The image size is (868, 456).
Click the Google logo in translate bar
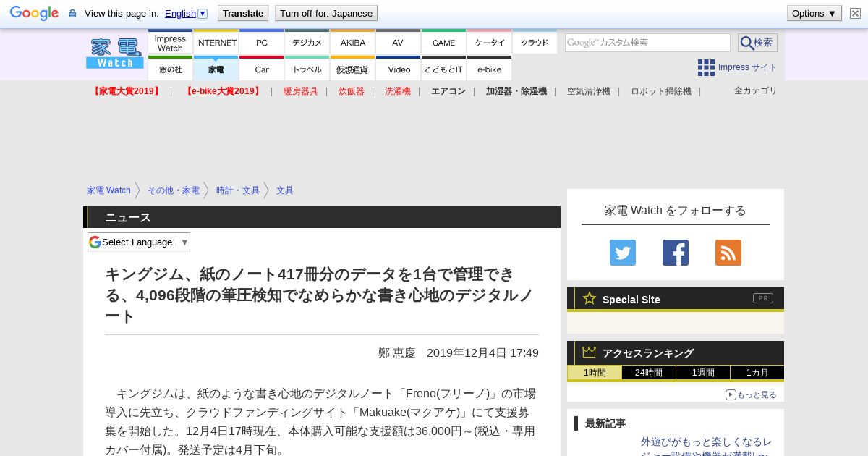coord(34,13)
